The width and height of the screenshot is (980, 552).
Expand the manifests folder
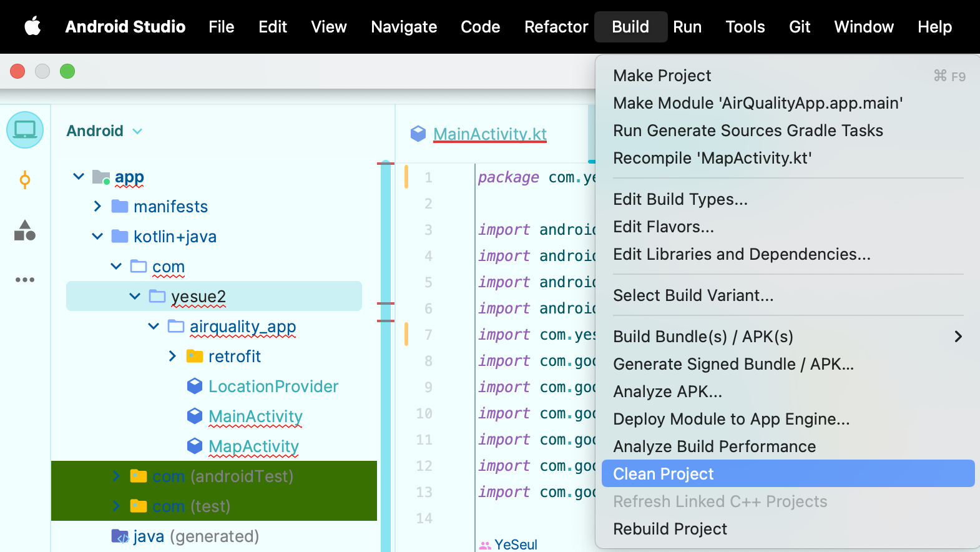(97, 207)
